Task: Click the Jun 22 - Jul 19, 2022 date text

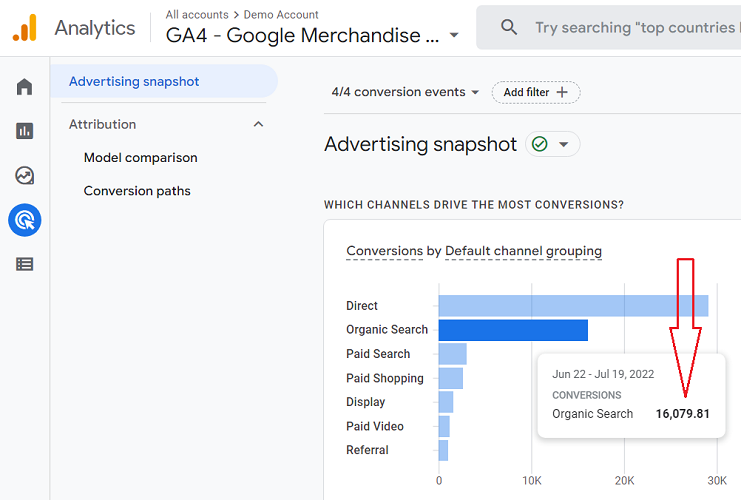Action: [x=603, y=374]
